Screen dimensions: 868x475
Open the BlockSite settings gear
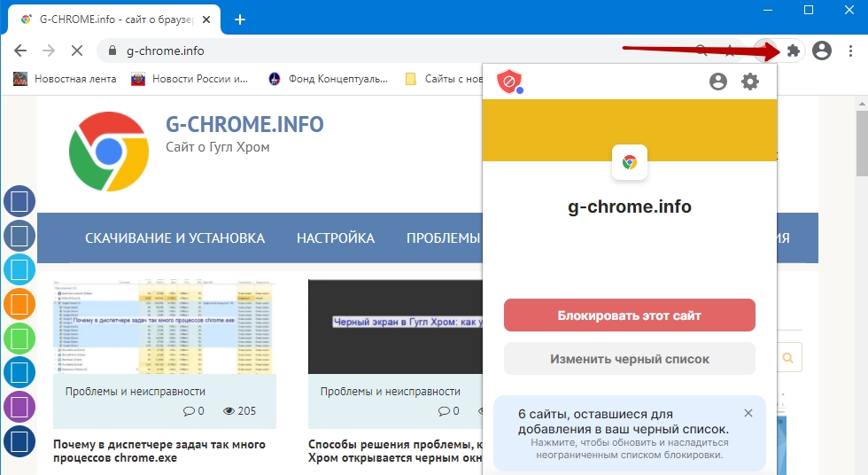click(750, 82)
